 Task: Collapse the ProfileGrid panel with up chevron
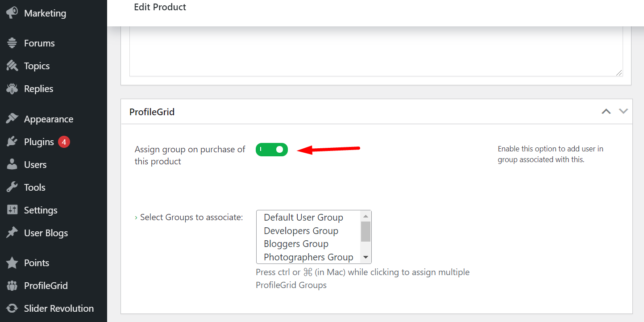tap(606, 112)
